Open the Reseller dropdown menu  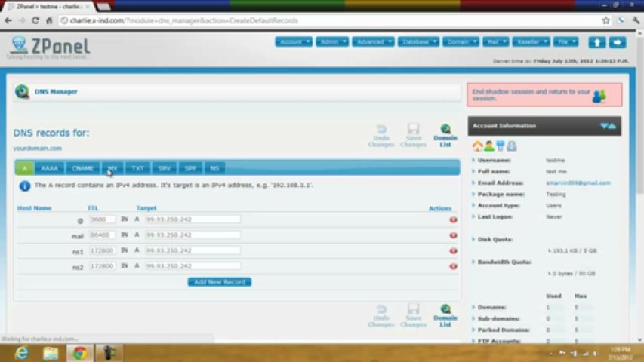pos(531,42)
